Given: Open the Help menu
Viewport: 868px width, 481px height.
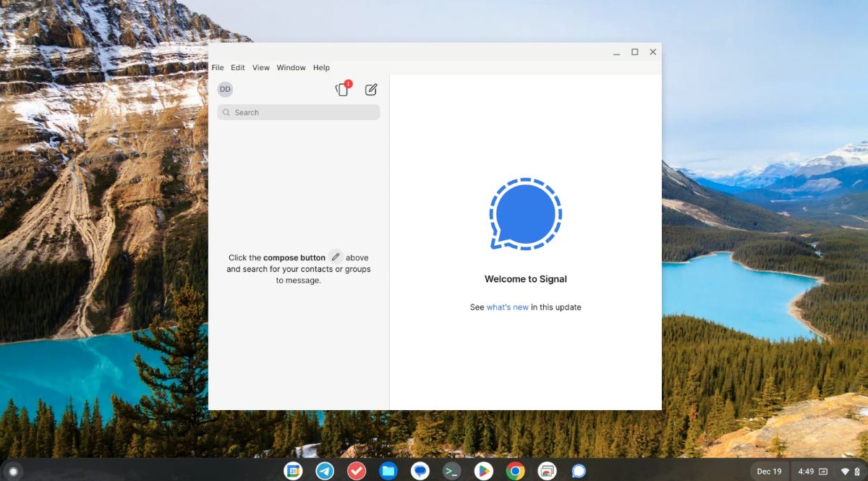Looking at the screenshot, I should click(321, 67).
